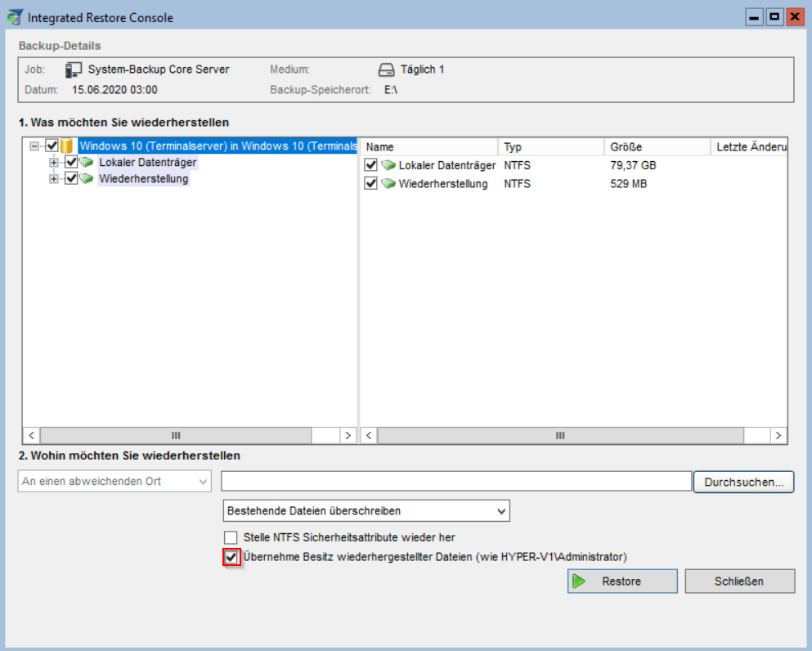Image resolution: width=812 pixels, height=651 pixels.
Task: Click Lokaler Datenträger drive icon in file list
Action: [x=388, y=165]
